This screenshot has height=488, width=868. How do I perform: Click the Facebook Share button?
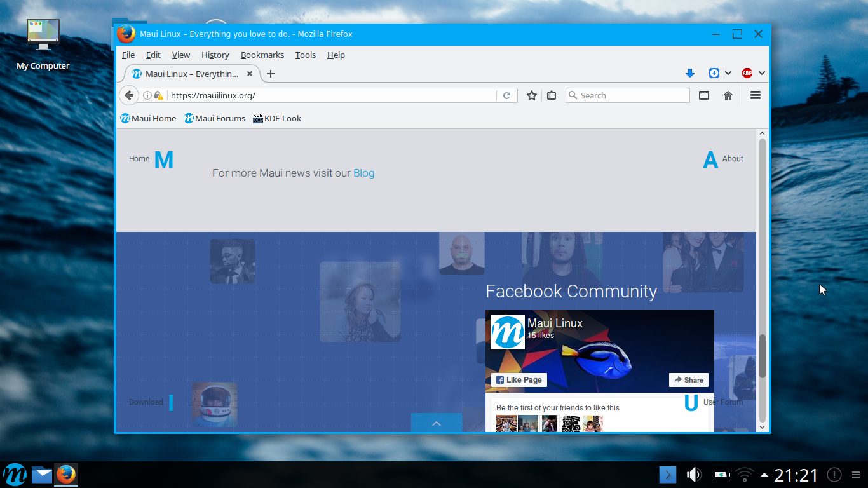(689, 380)
